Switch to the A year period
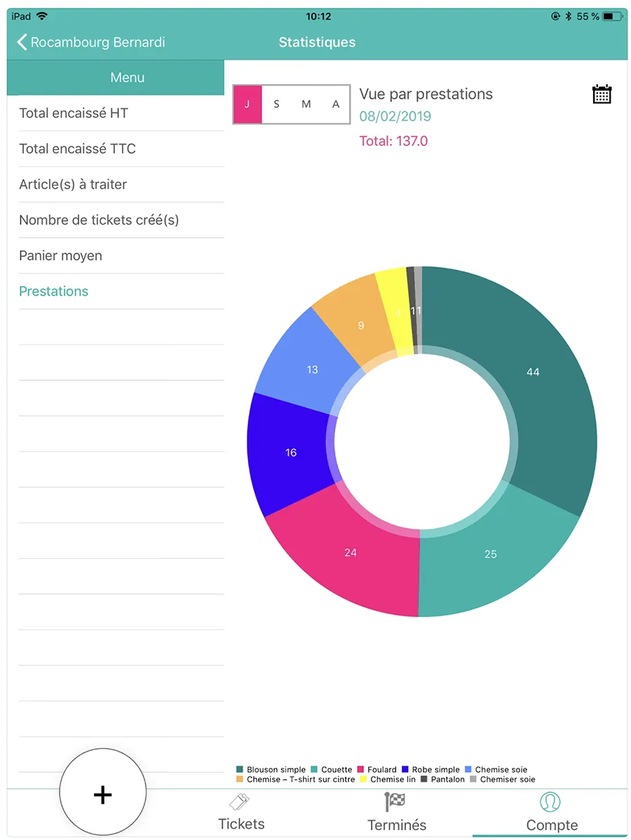 [x=336, y=104]
